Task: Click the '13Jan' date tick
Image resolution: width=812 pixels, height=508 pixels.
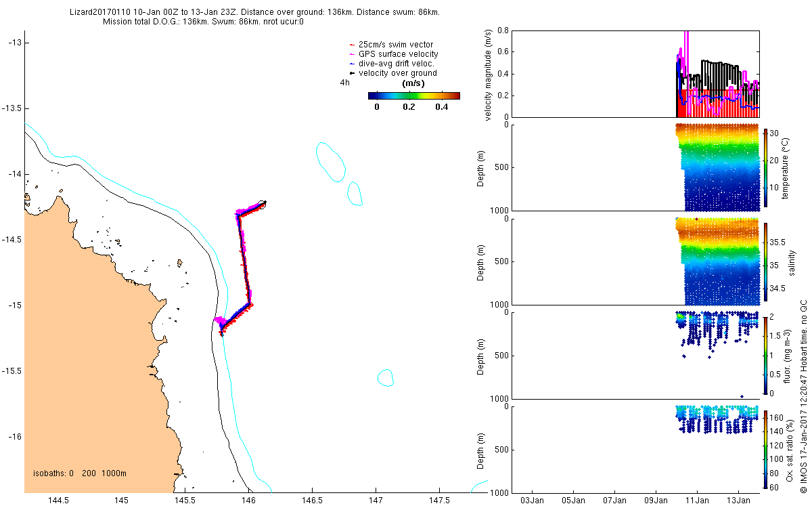Action: [x=738, y=501]
